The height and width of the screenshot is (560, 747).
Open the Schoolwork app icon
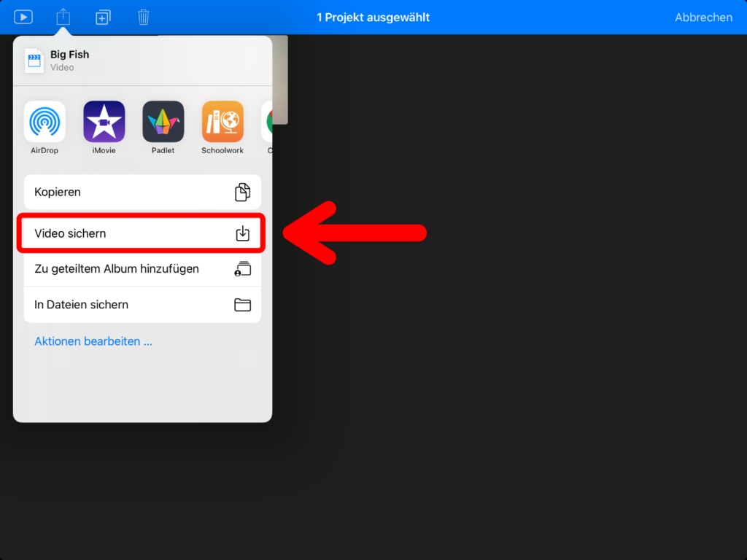pos(222,122)
